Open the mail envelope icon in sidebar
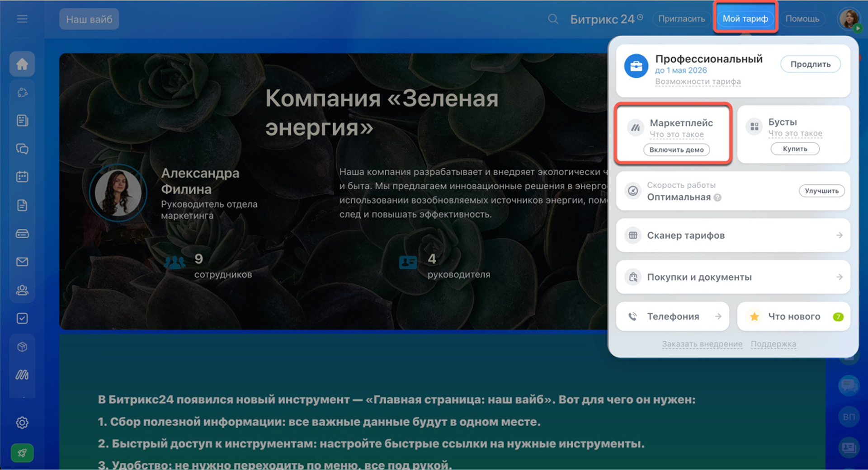868x470 pixels. tap(22, 262)
